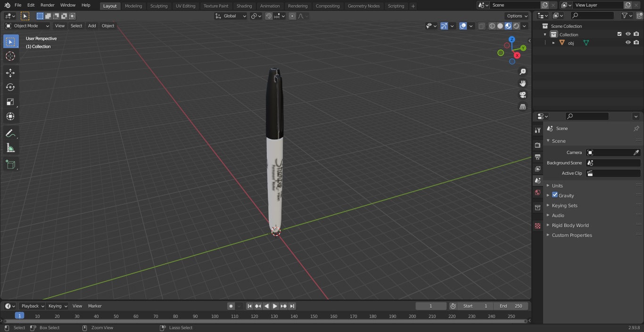
Task: Expand the obj tree item in outliner
Action: (553, 43)
